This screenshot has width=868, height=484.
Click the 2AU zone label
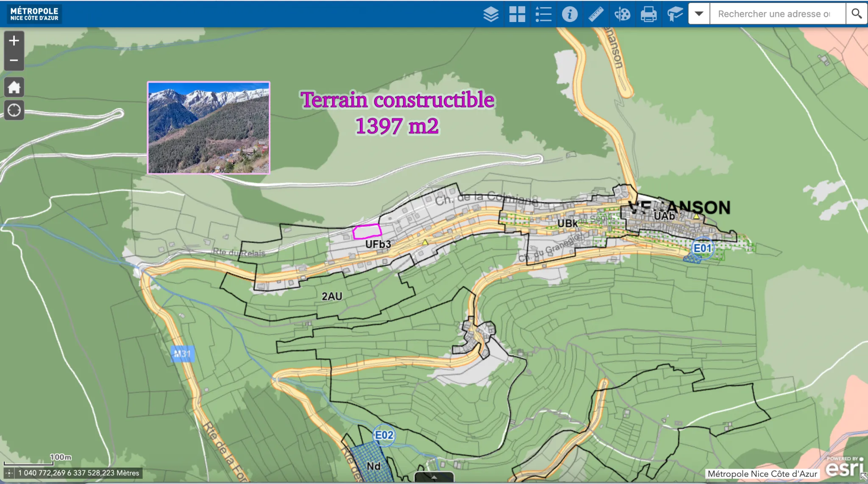click(332, 296)
